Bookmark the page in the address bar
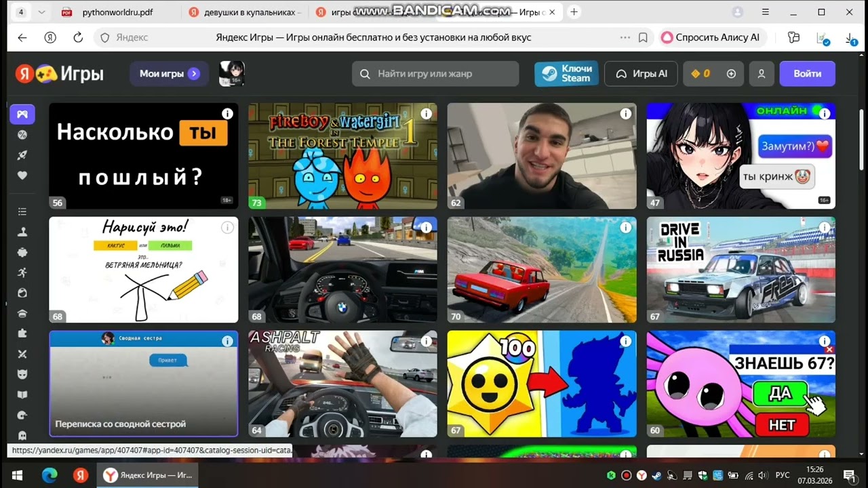Viewport: 868px width, 488px height. point(643,38)
